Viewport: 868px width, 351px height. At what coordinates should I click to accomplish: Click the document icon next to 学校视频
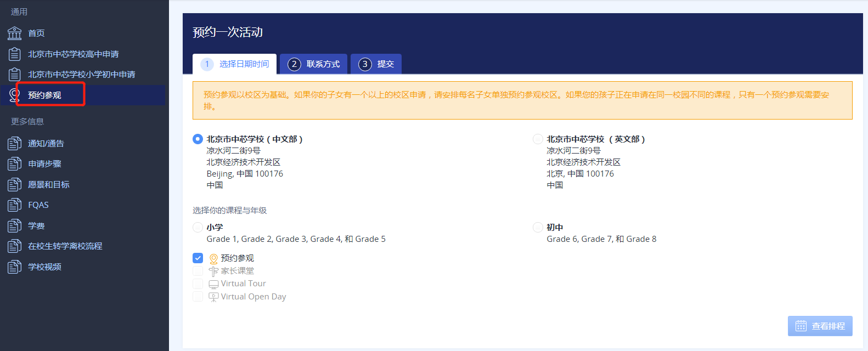(x=14, y=267)
